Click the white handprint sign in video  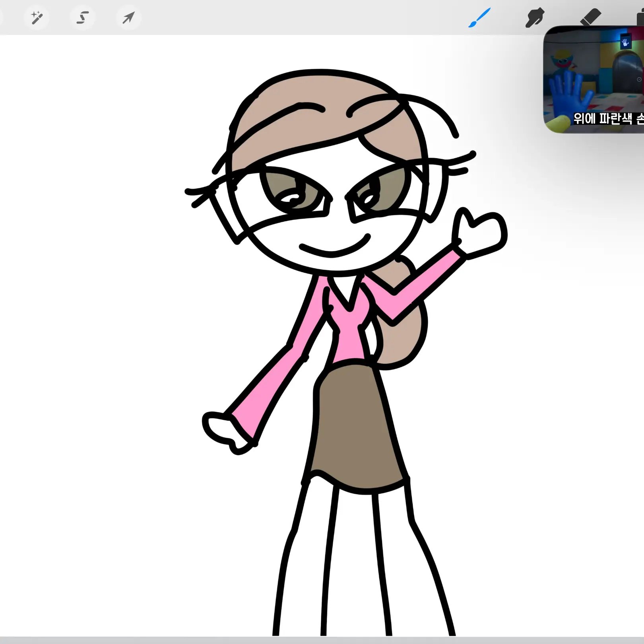tap(625, 41)
